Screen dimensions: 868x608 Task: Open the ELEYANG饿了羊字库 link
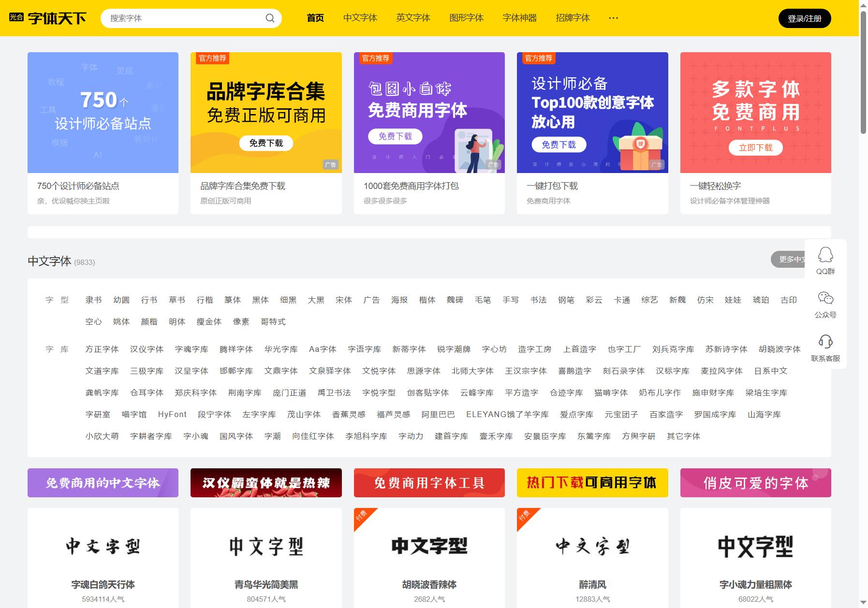[x=507, y=415]
